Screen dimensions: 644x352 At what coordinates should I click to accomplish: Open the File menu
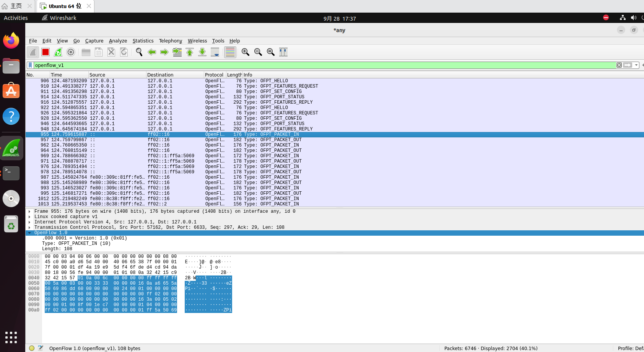point(33,41)
